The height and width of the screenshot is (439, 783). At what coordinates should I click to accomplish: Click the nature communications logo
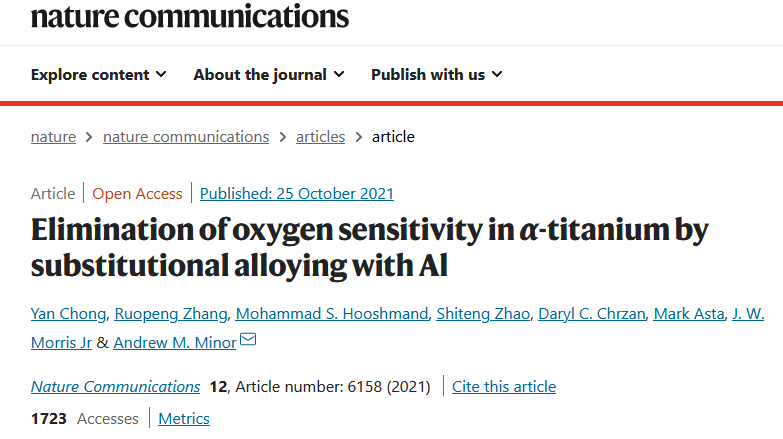click(x=190, y=16)
